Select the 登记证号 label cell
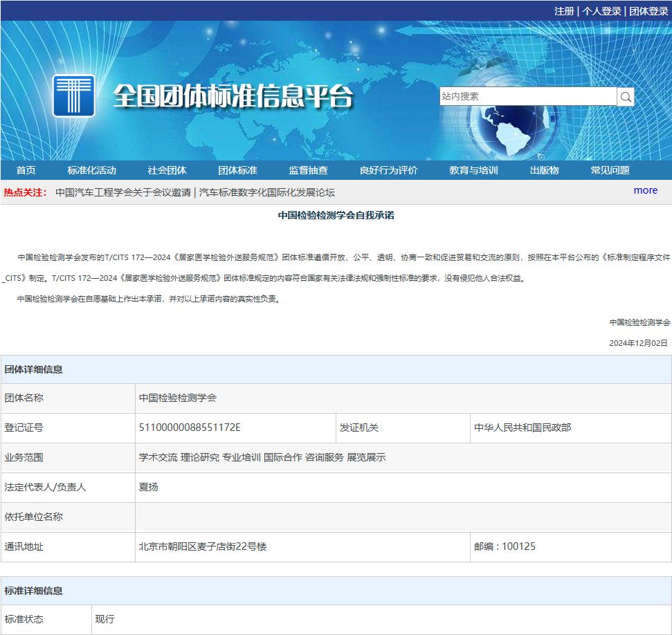The height and width of the screenshot is (635, 672). click(68, 427)
